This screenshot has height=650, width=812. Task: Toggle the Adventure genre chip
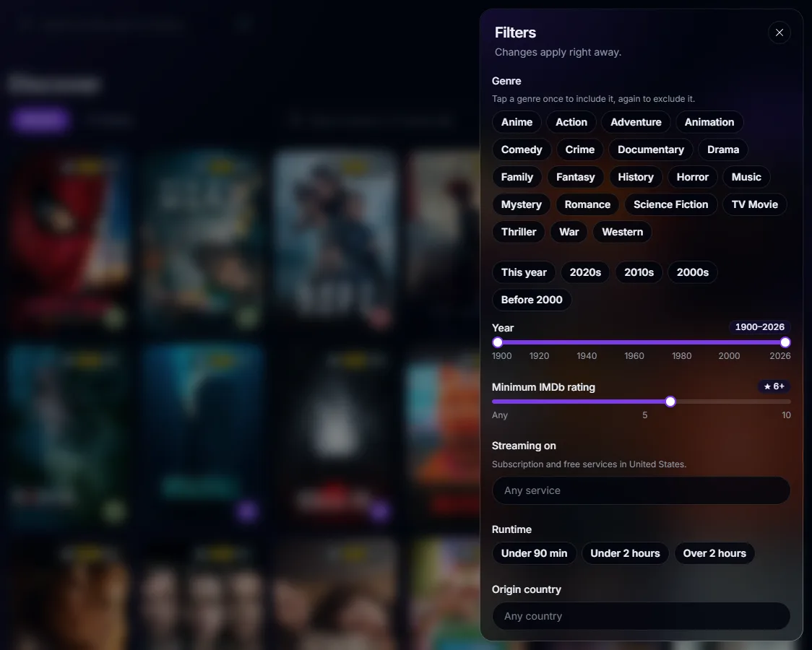636,122
